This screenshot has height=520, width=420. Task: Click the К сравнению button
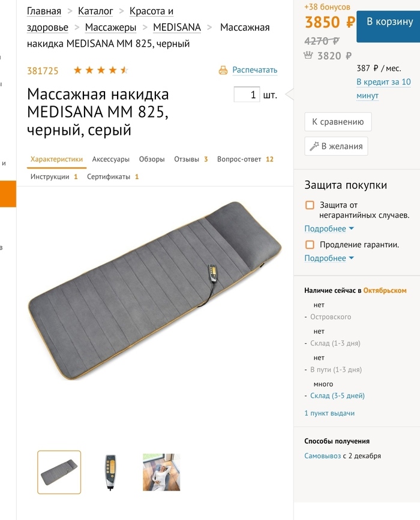[338, 122]
